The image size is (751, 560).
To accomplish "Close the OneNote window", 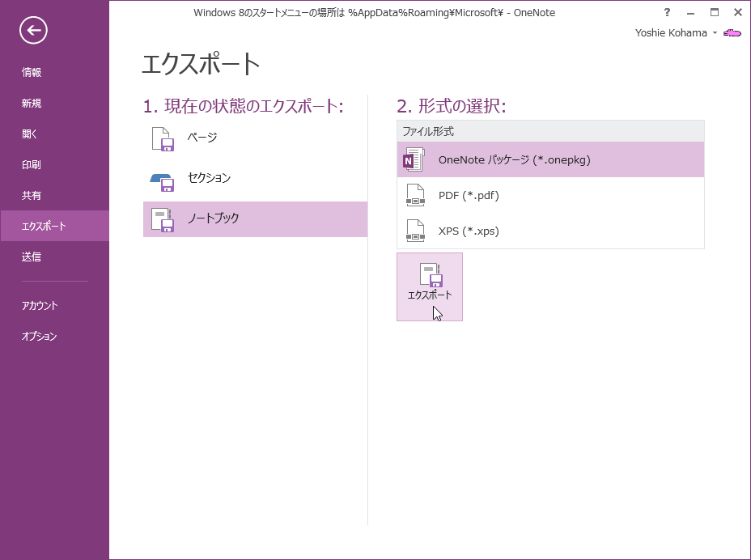I will [x=738, y=13].
